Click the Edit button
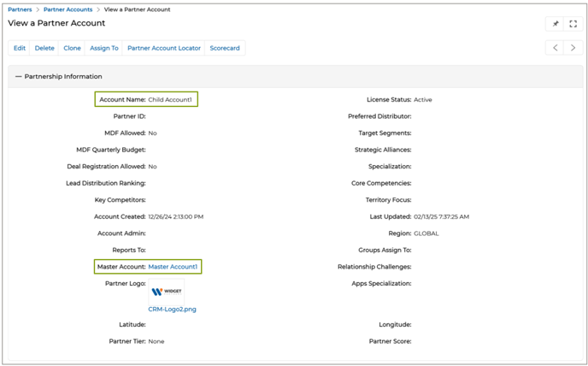The width and height of the screenshot is (588, 366). click(x=20, y=49)
